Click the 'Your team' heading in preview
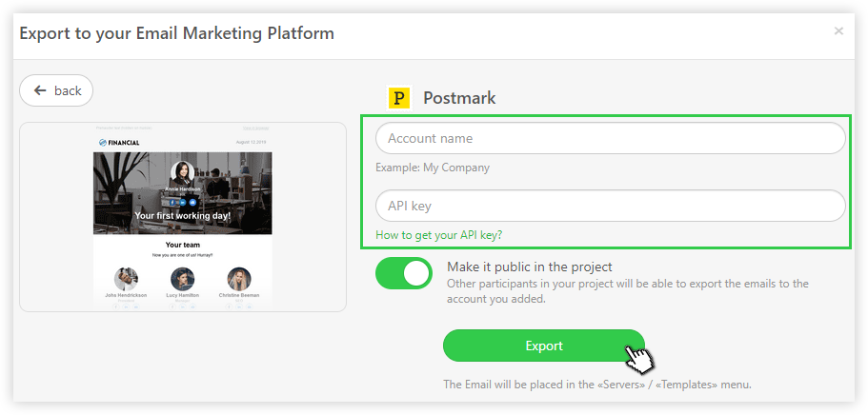The height and width of the screenshot is (415, 868). point(182,245)
